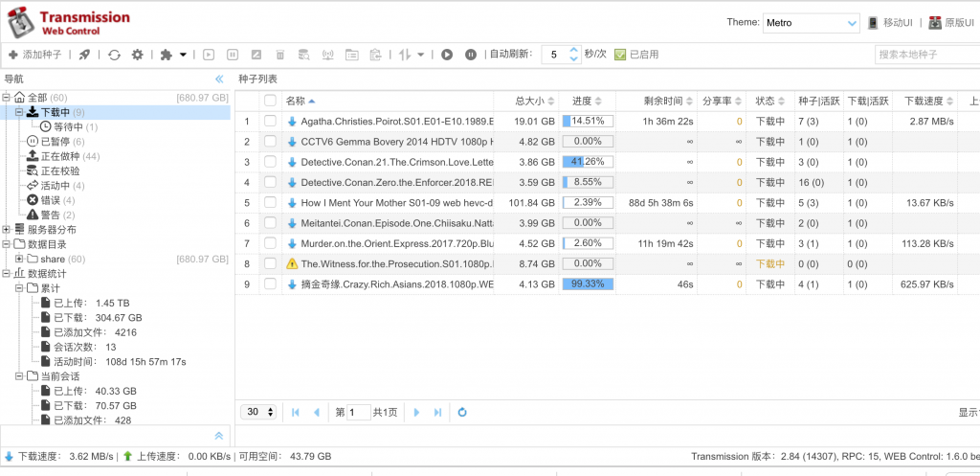Screen dimensions: 980x476
Task: Toggle the select-all checkbox in header
Action: pos(270,101)
